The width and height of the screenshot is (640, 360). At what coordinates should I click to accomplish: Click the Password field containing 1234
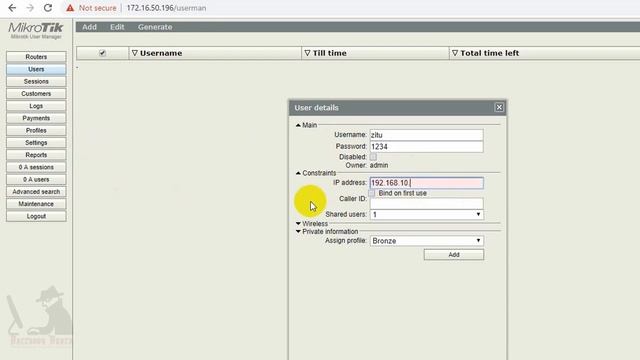(x=426, y=147)
